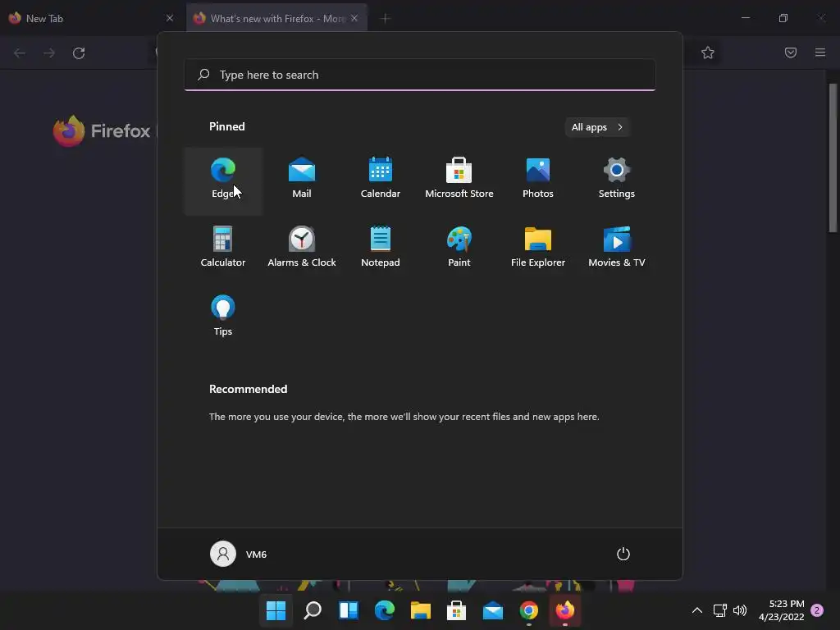Open File Explorer from pinned apps
The height and width of the screenshot is (630, 840).
coord(538,249)
